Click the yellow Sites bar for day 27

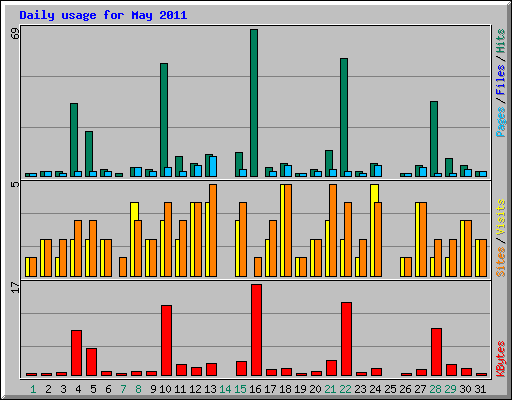pos(419,239)
